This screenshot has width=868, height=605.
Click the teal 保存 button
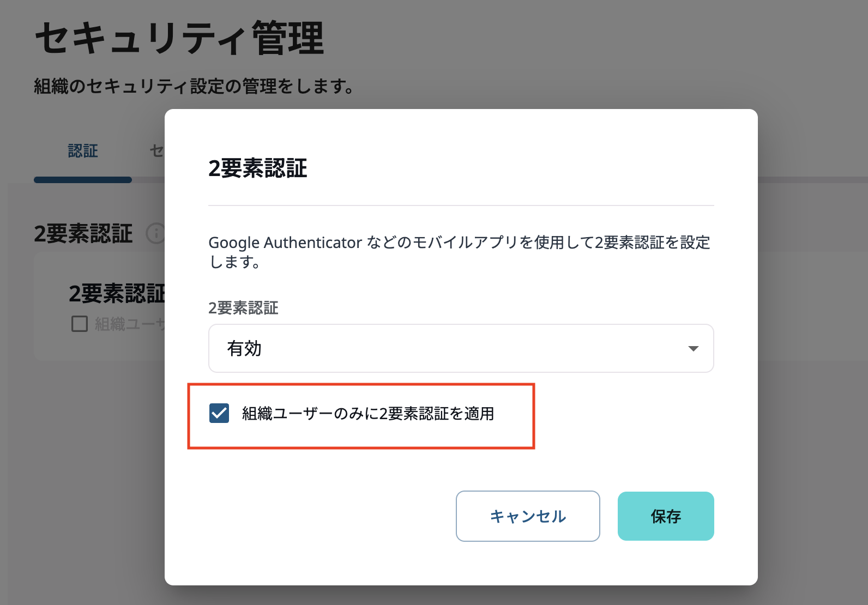665,516
